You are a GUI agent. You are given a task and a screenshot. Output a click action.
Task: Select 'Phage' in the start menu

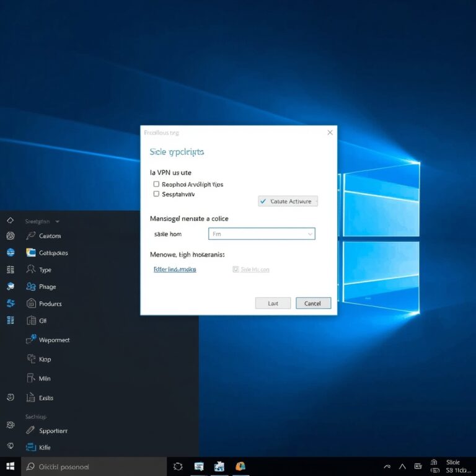pos(47,286)
